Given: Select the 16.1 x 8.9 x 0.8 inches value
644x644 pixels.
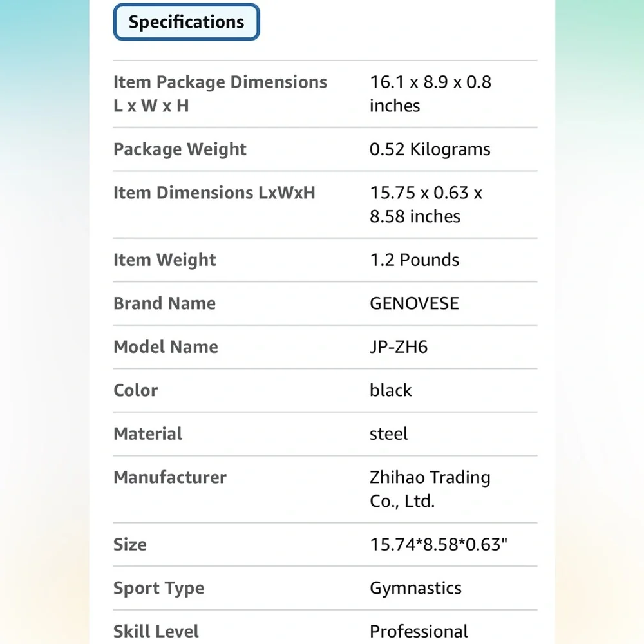Looking at the screenshot, I should 430,94.
